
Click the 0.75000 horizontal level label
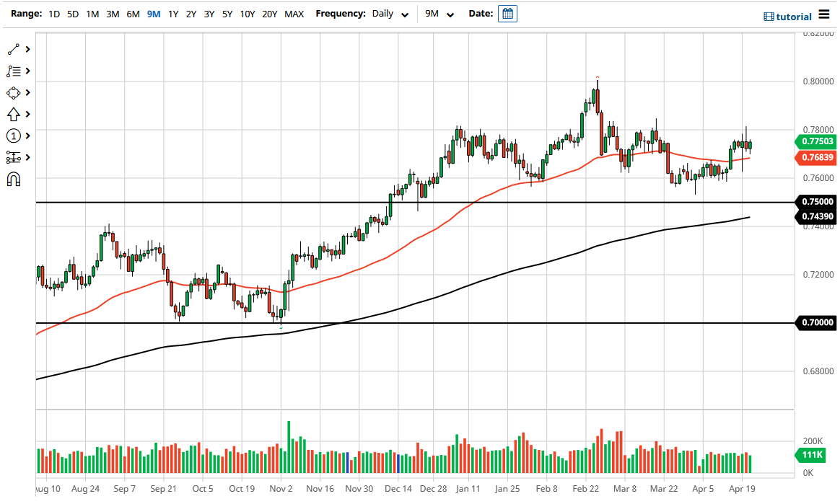click(815, 202)
